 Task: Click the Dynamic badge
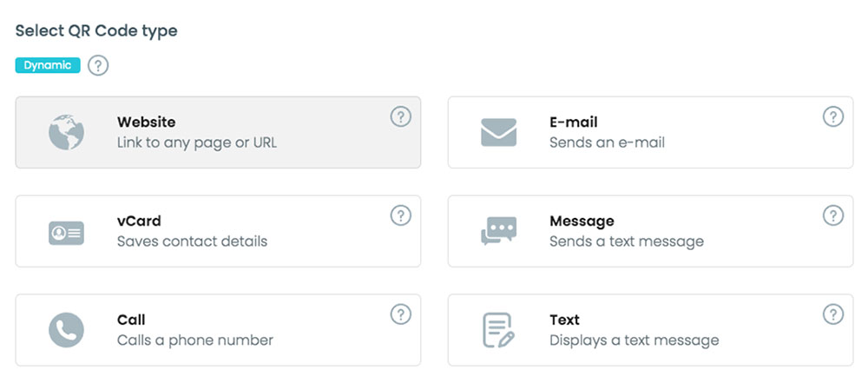coord(48,65)
